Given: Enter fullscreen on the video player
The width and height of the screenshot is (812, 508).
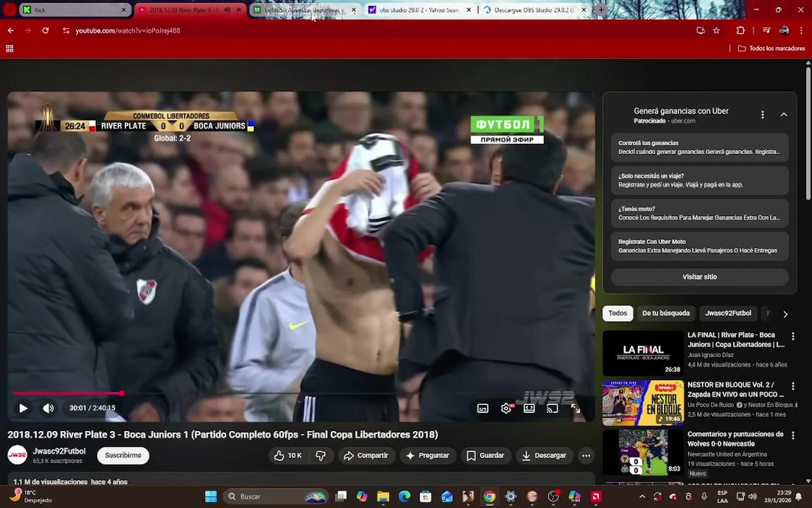Looking at the screenshot, I should 575,409.
